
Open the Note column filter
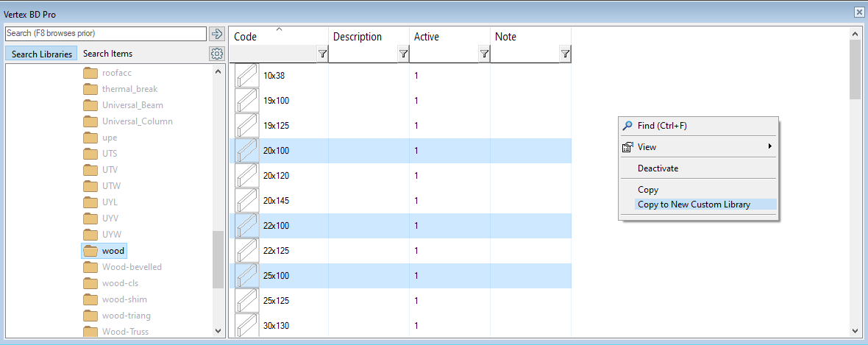coord(565,54)
